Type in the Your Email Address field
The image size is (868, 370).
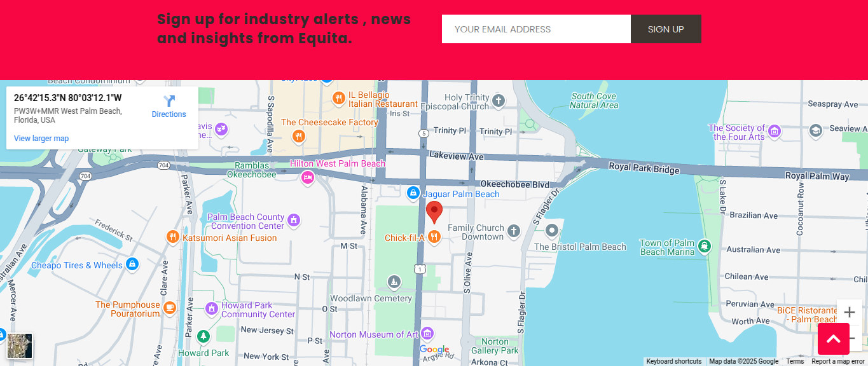(x=536, y=29)
